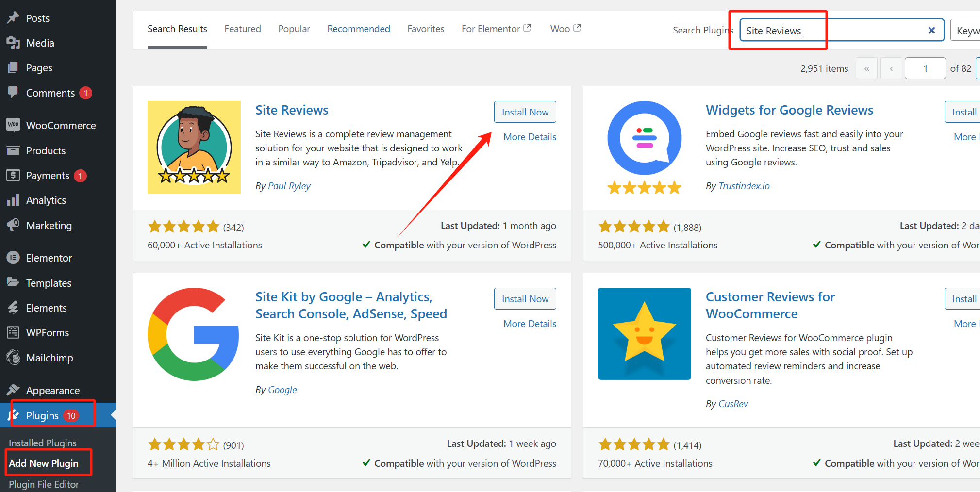Visit author CusRev link
Image resolution: width=980 pixels, height=492 pixels.
point(733,404)
